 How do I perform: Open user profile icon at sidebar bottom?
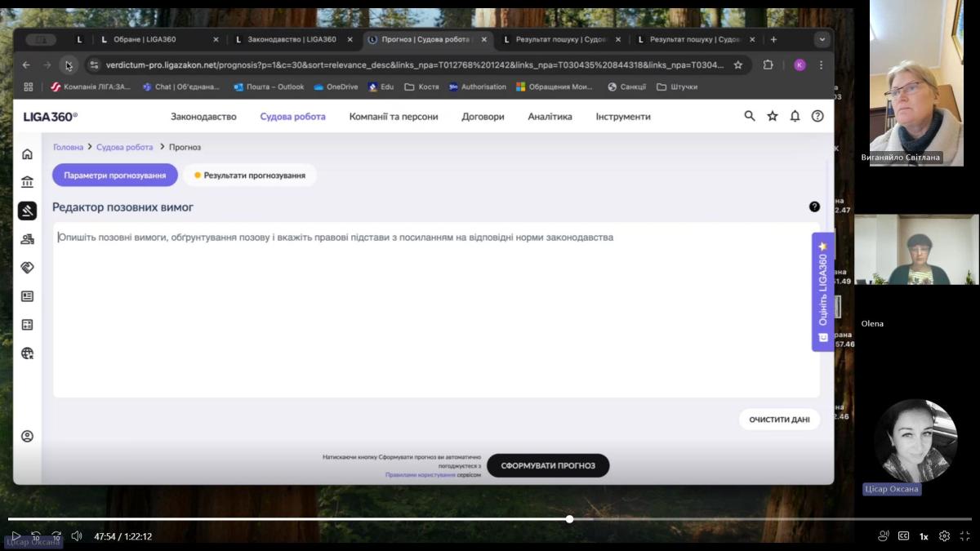pyautogui.click(x=27, y=437)
